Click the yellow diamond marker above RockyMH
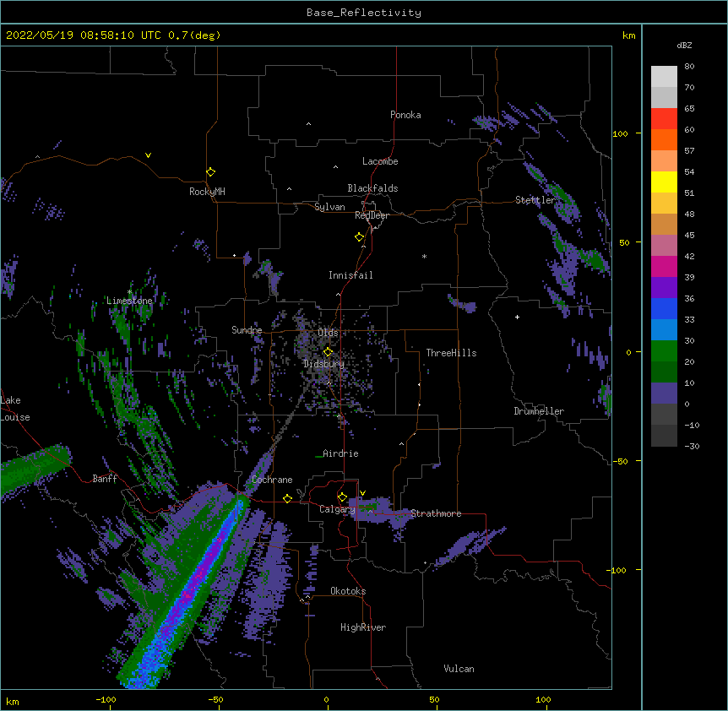The image size is (728, 711). coord(210,172)
